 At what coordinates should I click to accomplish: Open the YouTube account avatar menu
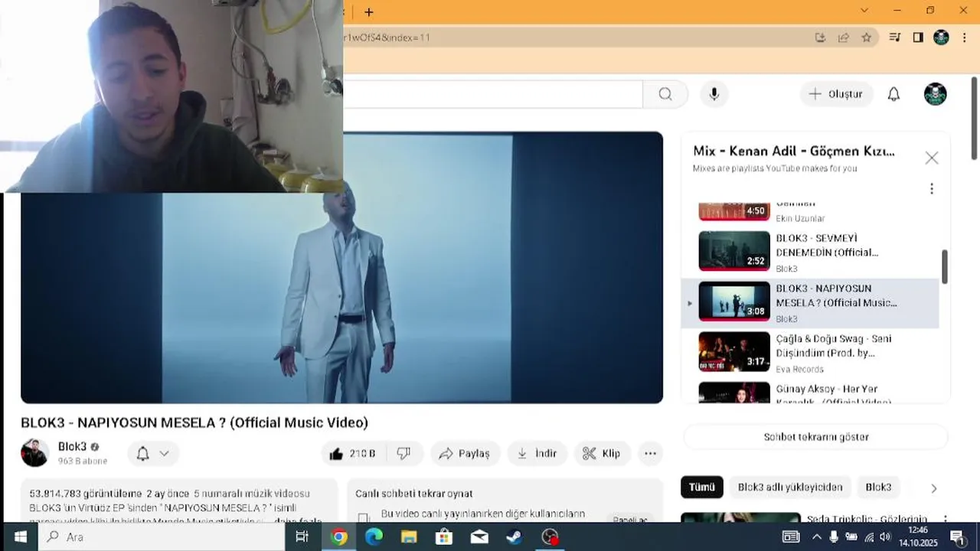point(936,94)
